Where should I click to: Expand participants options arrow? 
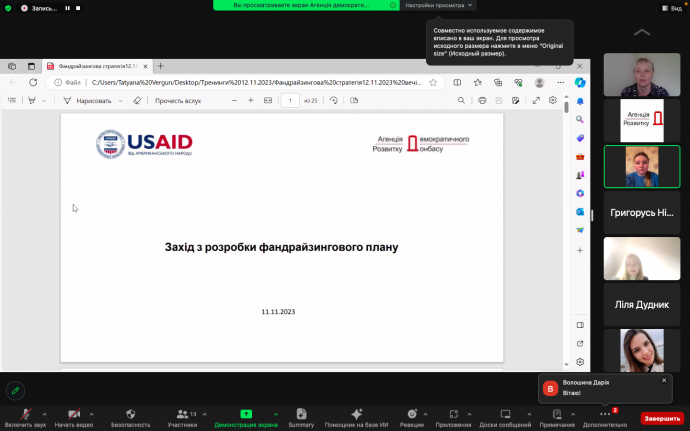pos(204,414)
